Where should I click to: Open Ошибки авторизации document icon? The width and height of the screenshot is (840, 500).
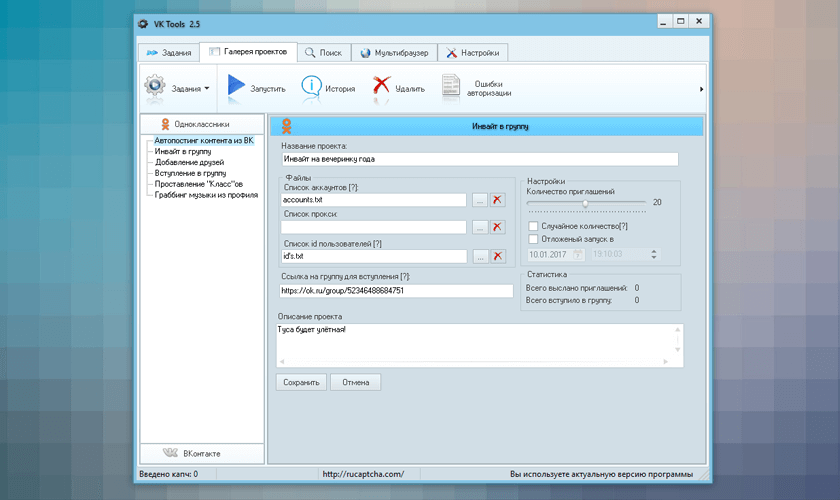[451, 86]
